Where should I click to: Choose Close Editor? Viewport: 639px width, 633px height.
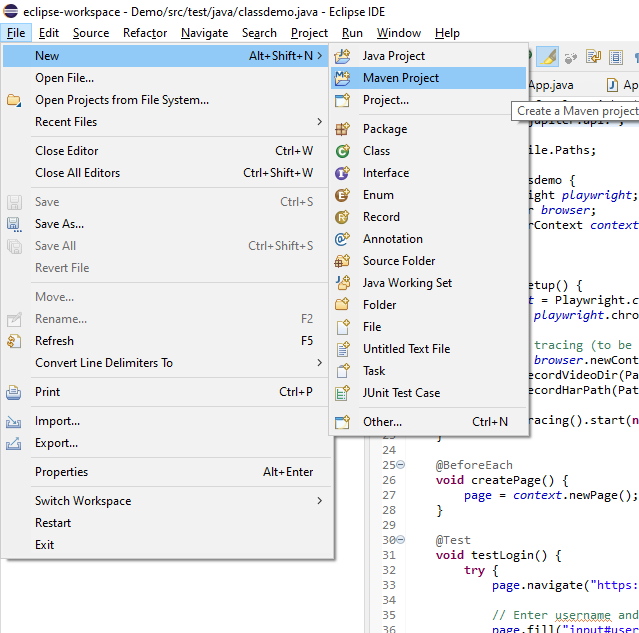tap(165, 151)
